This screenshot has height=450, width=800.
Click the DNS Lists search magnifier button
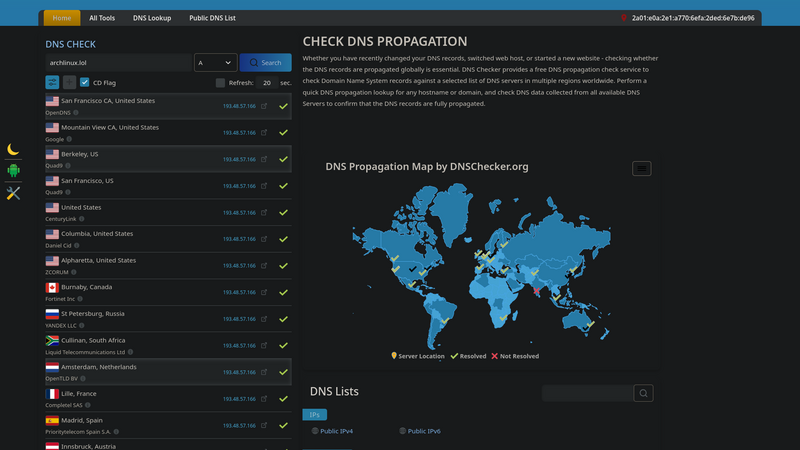[x=643, y=393]
